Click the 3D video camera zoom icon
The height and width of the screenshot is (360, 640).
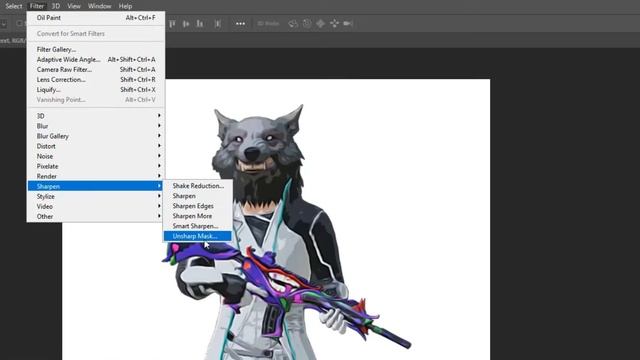coord(348,24)
